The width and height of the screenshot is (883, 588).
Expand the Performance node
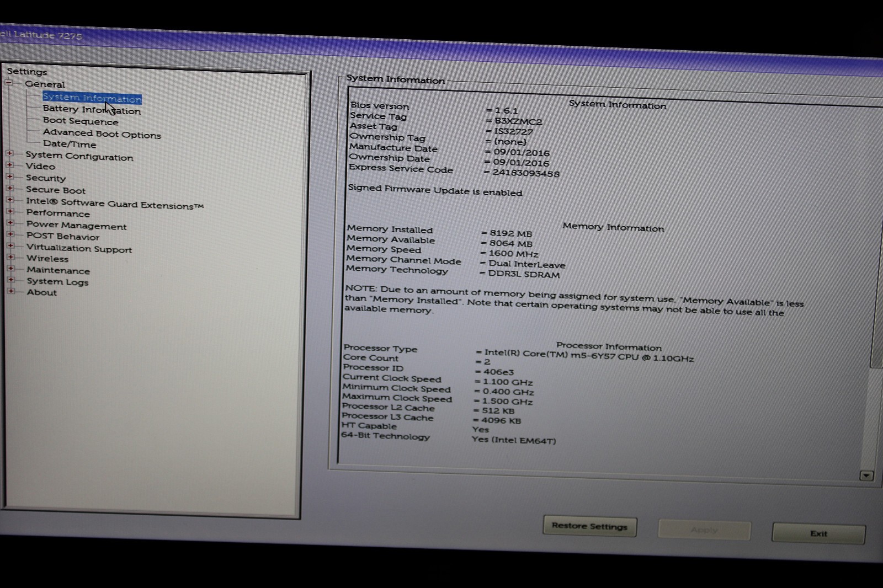click(10, 211)
